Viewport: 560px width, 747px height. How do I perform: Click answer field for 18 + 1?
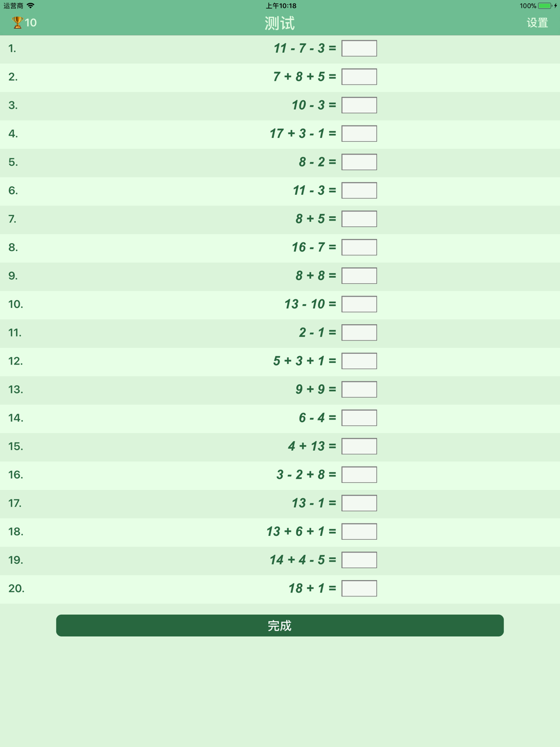359,588
